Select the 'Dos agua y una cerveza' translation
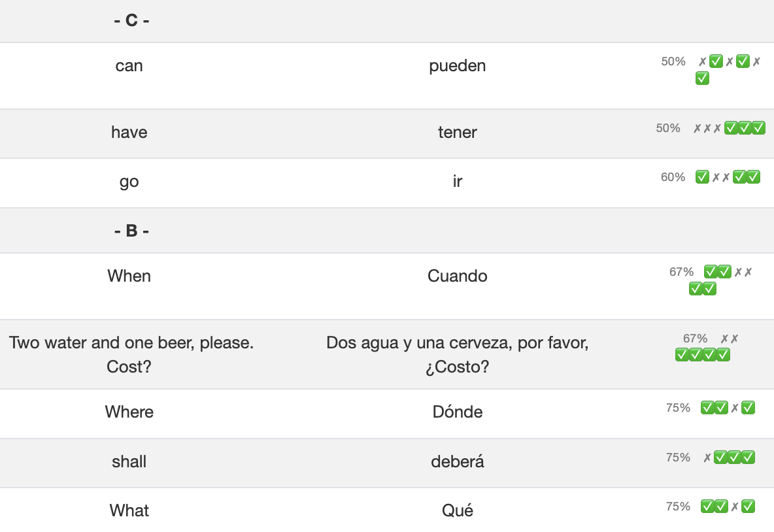774x532 pixels. [x=457, y=342]
